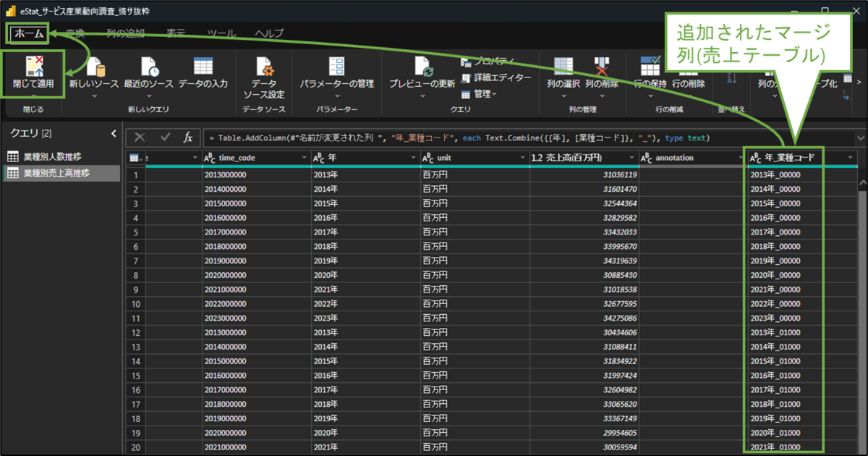Open the 詳細エディター
This screenshot has height=456, width=868.
click(495, 77)
